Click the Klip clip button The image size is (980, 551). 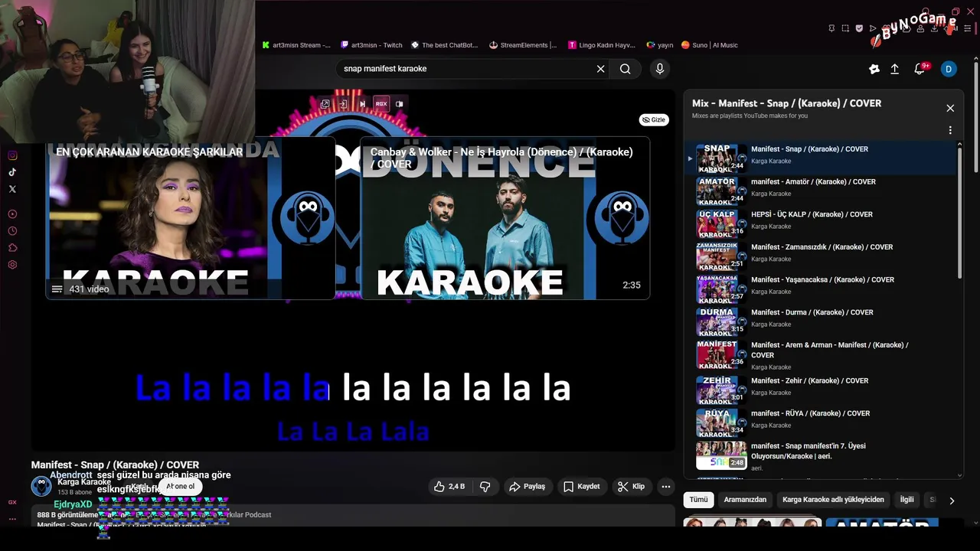click(x=632, y=487)
